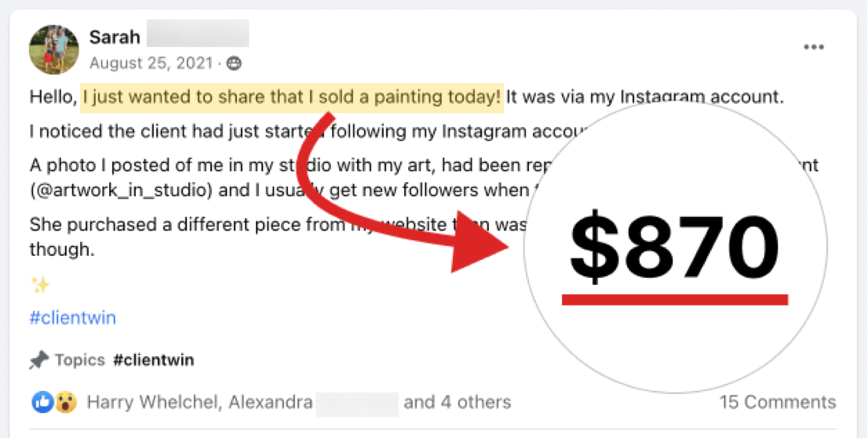Click the Wow reaction emoji icon
Screen dimensions: 868x438
coord(67,403)
